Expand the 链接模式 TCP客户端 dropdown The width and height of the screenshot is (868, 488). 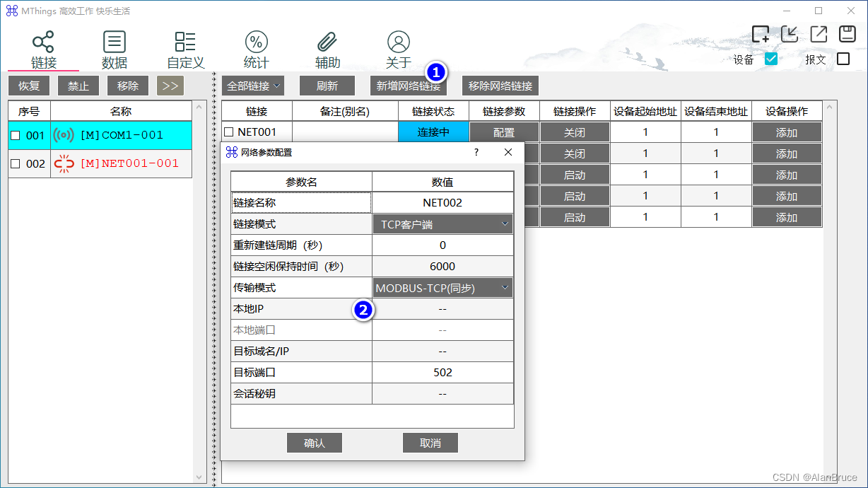[x=442, y=224]
